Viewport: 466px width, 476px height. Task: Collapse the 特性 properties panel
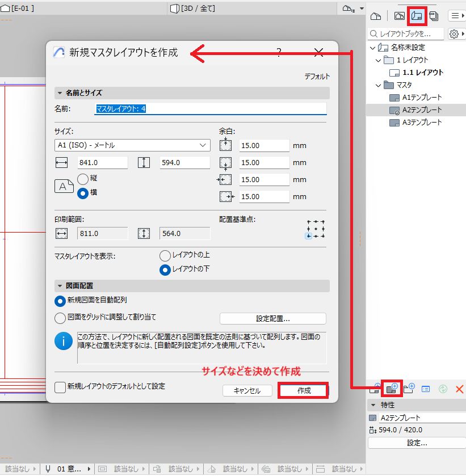tap(373, 405)
